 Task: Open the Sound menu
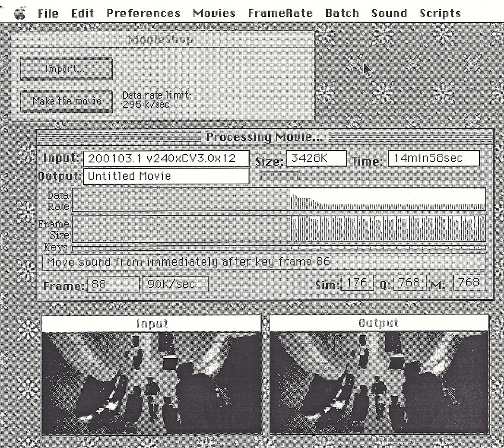tap(389, 13)
